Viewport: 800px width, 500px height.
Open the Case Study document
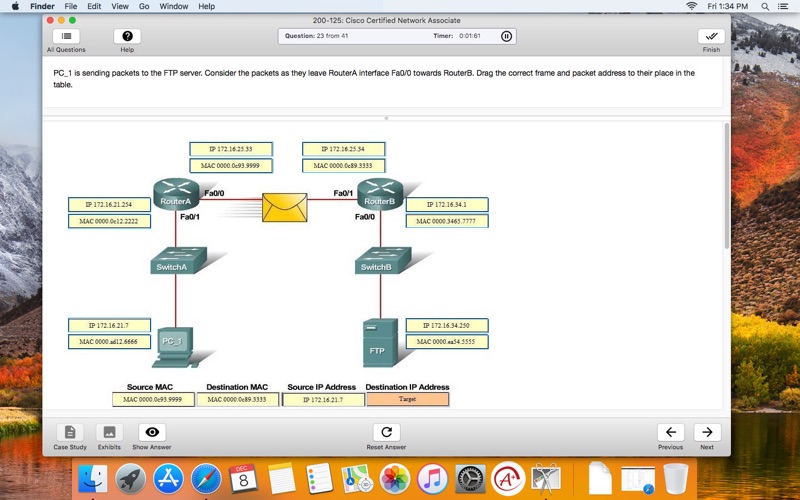(x=70, y=432)
